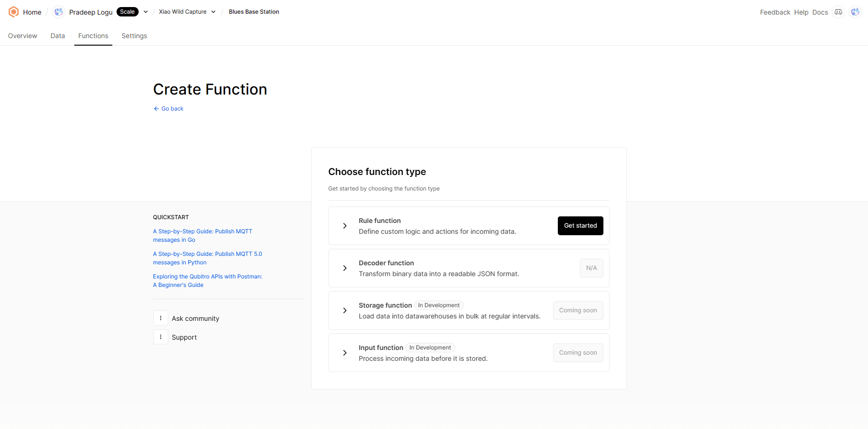Click the Qubitro hexagon logo icon

[14, 12]
